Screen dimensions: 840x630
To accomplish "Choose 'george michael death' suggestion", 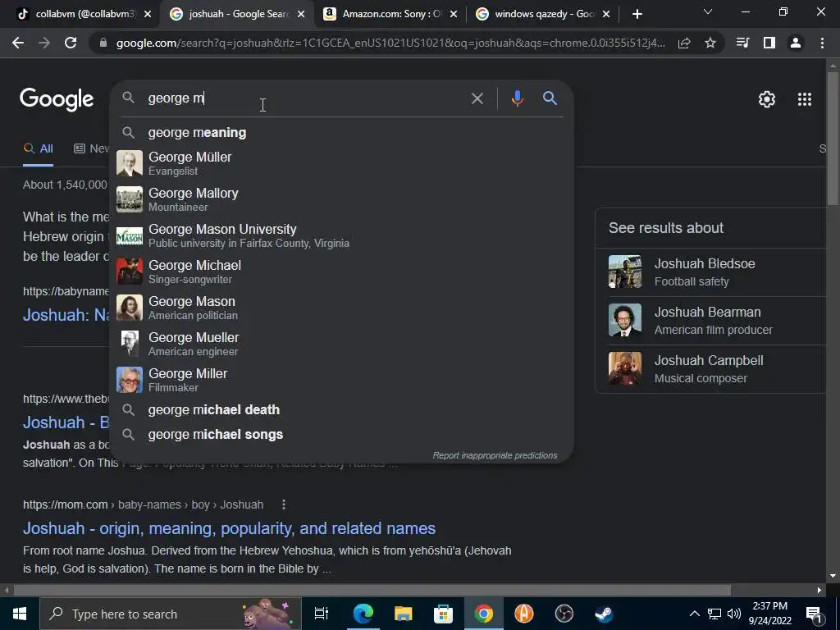I will 342,410.
